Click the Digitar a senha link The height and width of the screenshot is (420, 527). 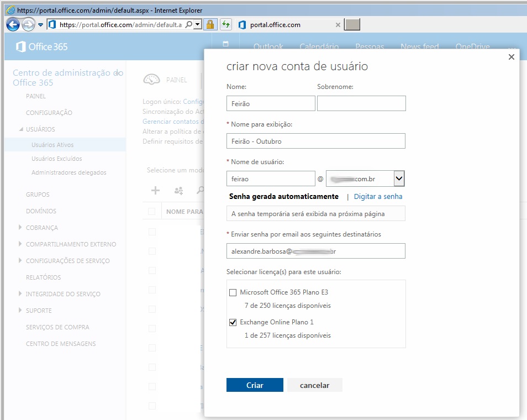pos(378,196)
